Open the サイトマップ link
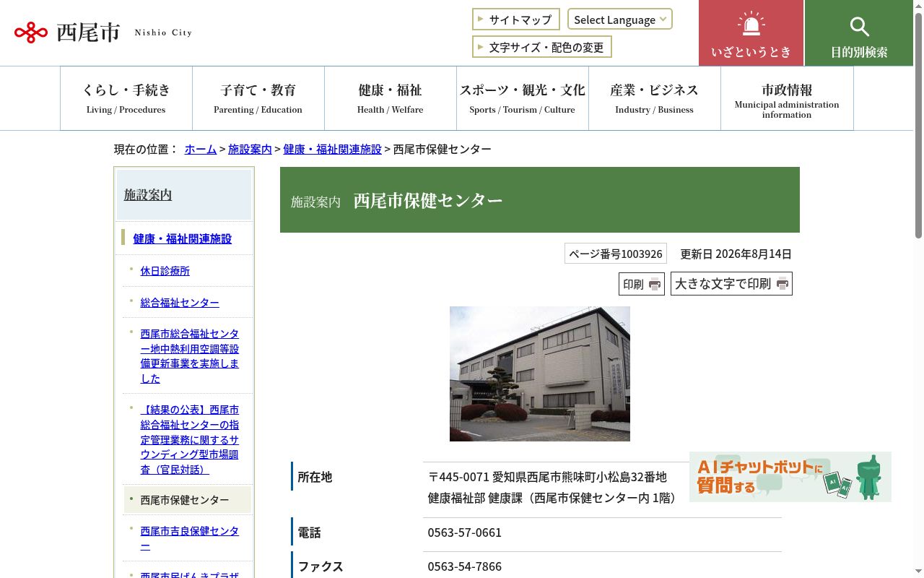The height and width of the screenshot is (578, 924). point(516,20)
